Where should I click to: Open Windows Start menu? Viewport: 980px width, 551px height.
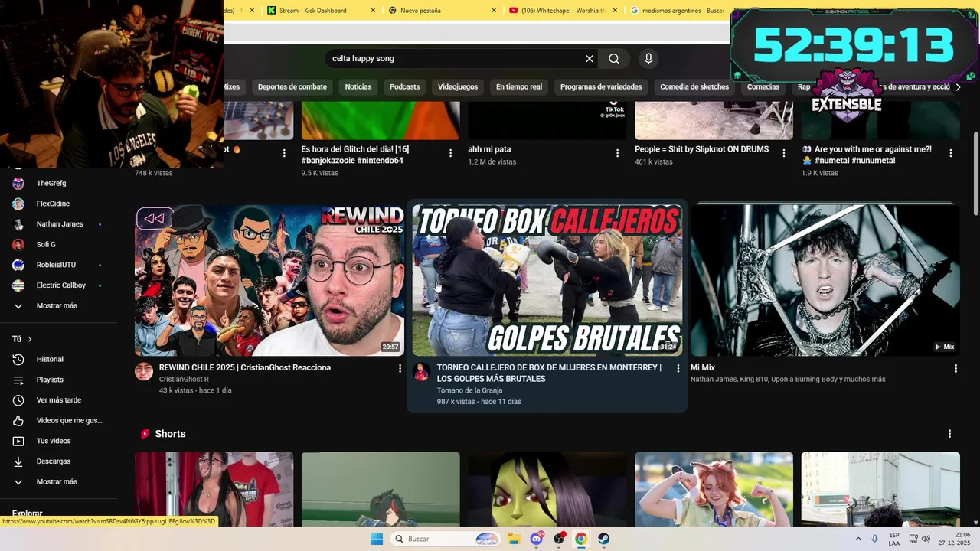tap(377, 539)
